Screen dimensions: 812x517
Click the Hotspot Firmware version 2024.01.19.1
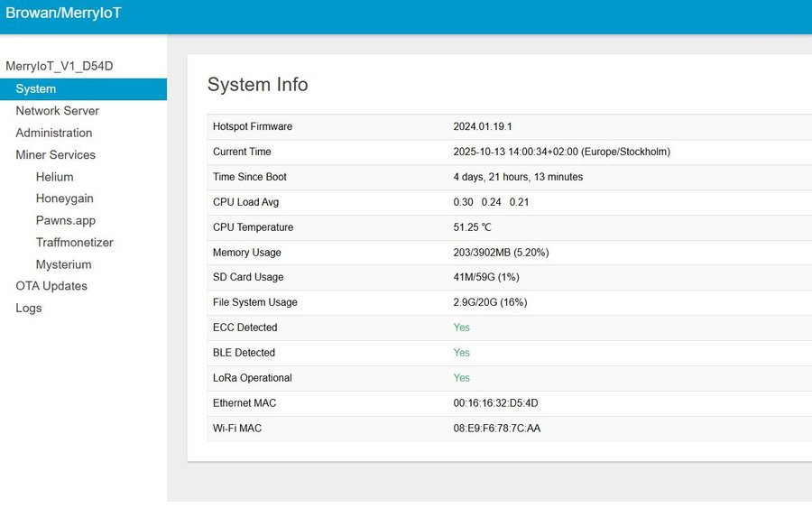coord(482,127)
